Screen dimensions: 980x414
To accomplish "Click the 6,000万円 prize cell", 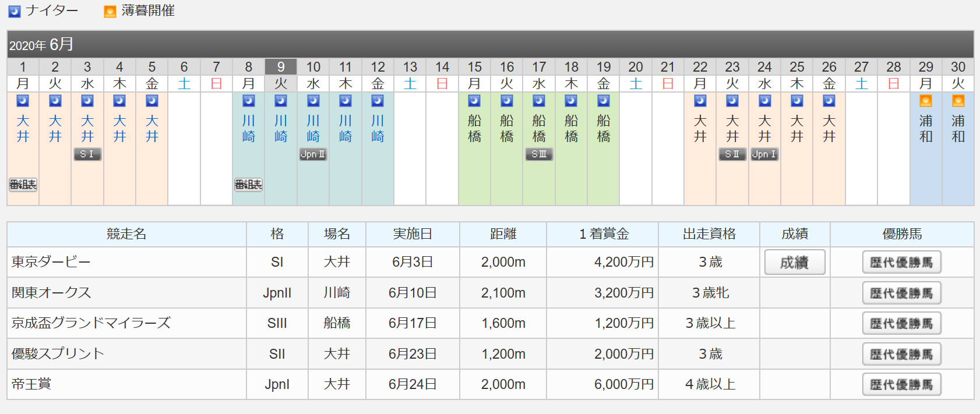I will coord(603,384).
